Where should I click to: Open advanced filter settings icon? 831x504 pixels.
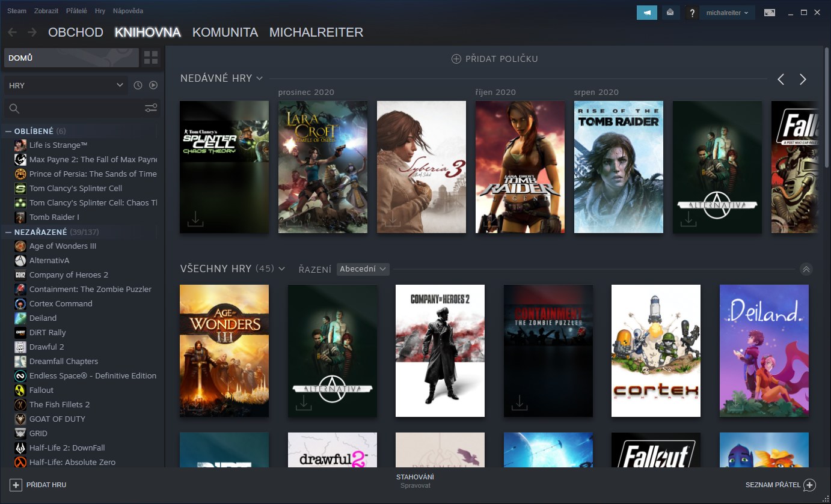pyautogui.click(x=151, y=108)
